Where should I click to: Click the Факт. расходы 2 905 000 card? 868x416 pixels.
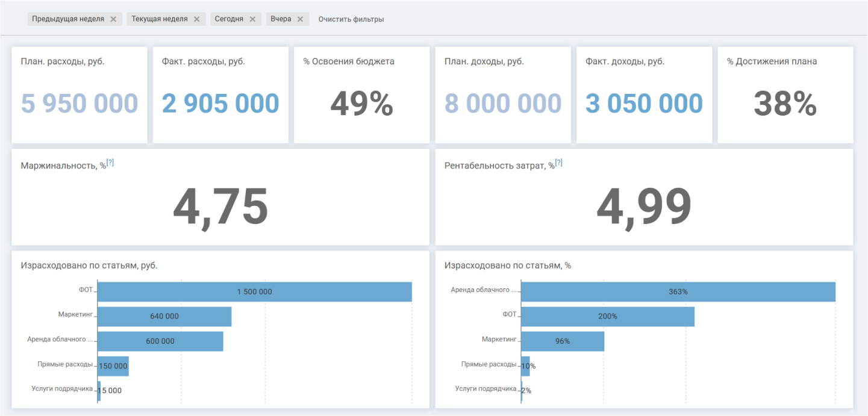click(x=220, y=95)
